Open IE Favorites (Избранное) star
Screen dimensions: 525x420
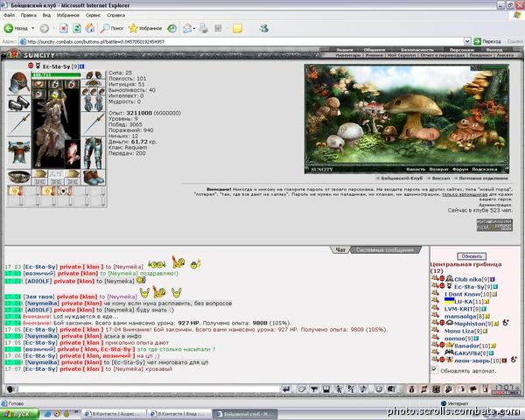pos(145,29)
